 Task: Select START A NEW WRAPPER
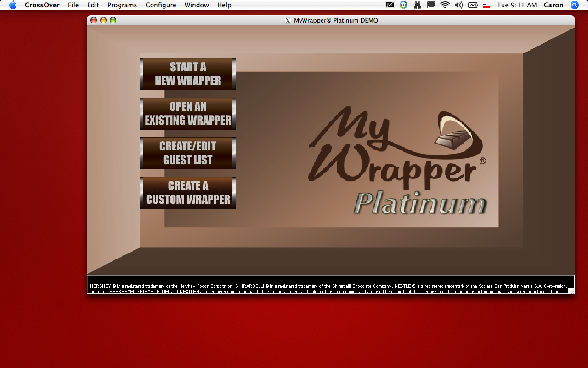point(187,74)
